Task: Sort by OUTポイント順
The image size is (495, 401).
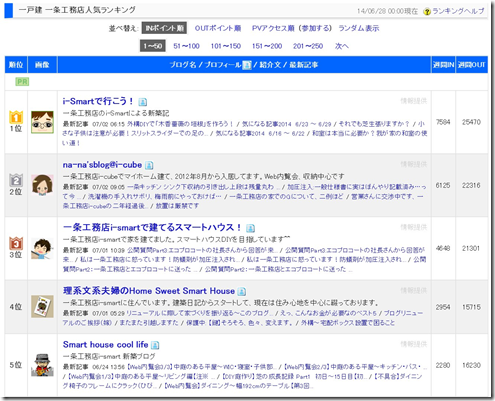Action: 218,28
